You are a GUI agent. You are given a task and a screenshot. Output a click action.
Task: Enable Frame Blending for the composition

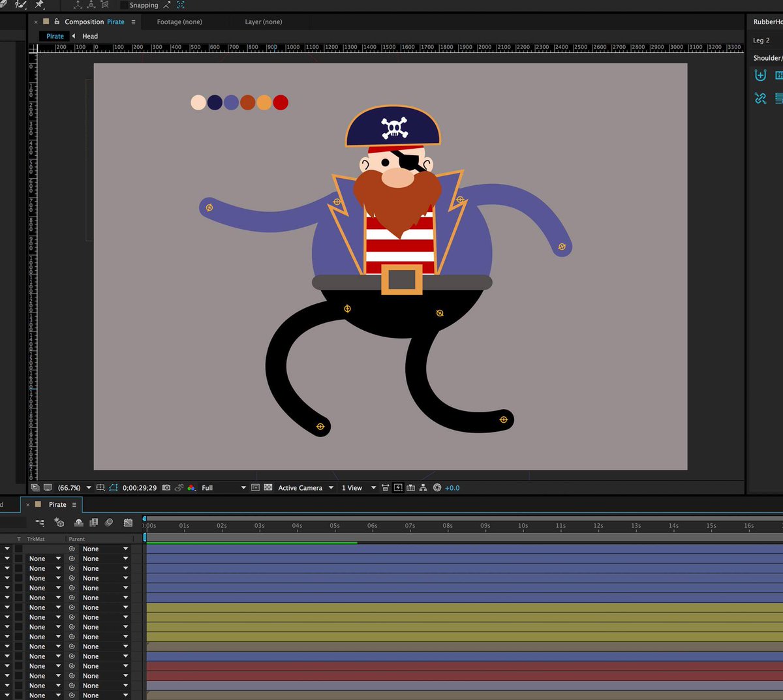pyautogui.click(x=93, y=522)
